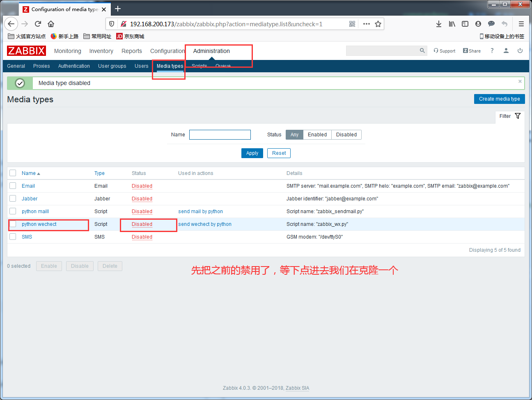Open the downloads arrow icon
This screenshot has width=532, height=400.
(439, 24)
